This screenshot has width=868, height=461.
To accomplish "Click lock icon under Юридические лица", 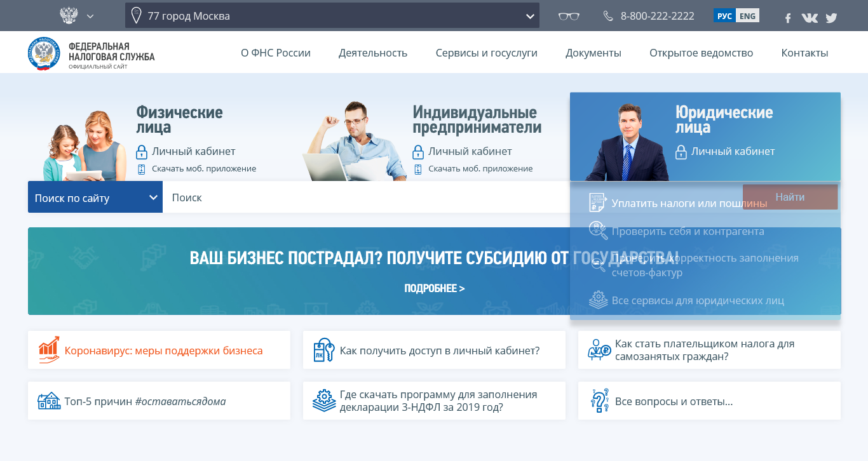I will coord(681,152).
